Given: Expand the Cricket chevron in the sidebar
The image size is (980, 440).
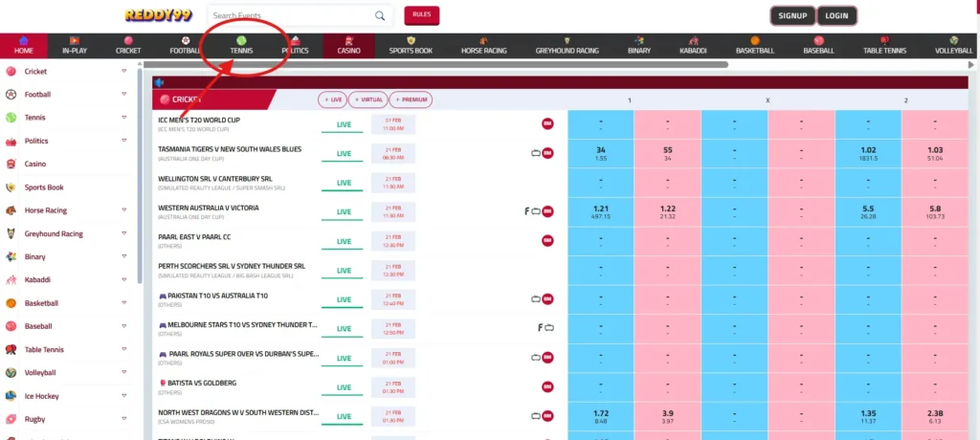Looking at the screenshot, I should pyautogui.click(x=124, y=71).
